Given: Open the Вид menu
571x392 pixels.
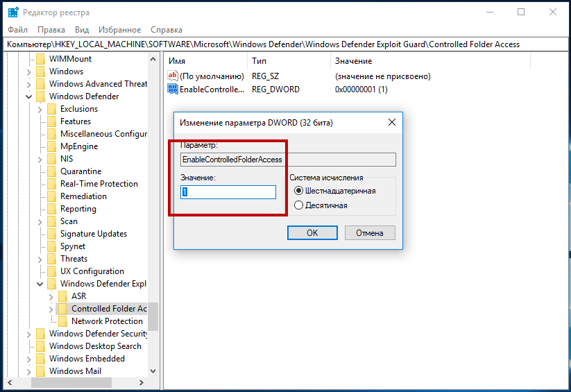Looking at the screenshot, I should click(x=82, y=30).
